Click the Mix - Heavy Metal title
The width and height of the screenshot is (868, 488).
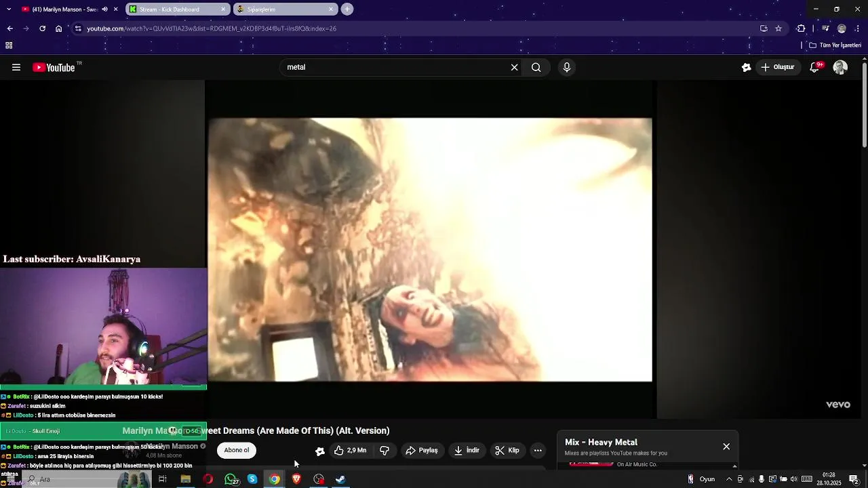point(601,442)
